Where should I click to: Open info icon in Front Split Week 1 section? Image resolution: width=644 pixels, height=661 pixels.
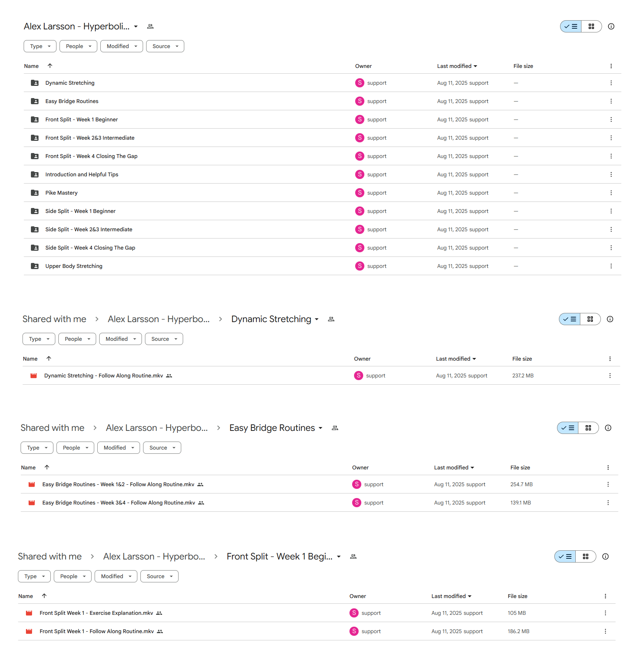pos(605,556)
